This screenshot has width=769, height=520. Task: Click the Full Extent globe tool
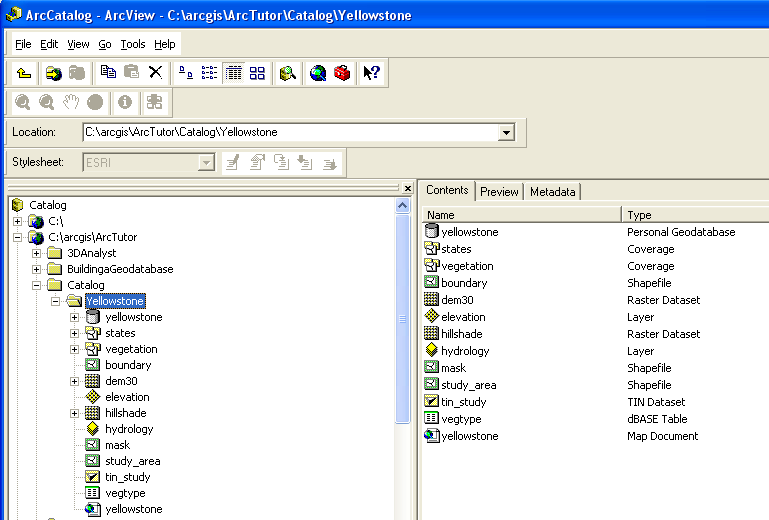coord(95,102)
